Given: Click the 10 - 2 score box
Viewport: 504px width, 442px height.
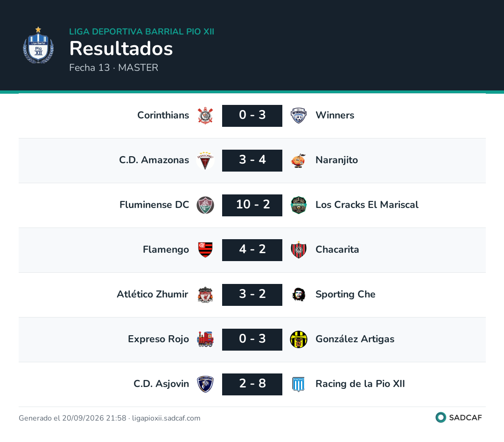Looking at the screenshot, I should pyautogui.click(x=252, y=205).
